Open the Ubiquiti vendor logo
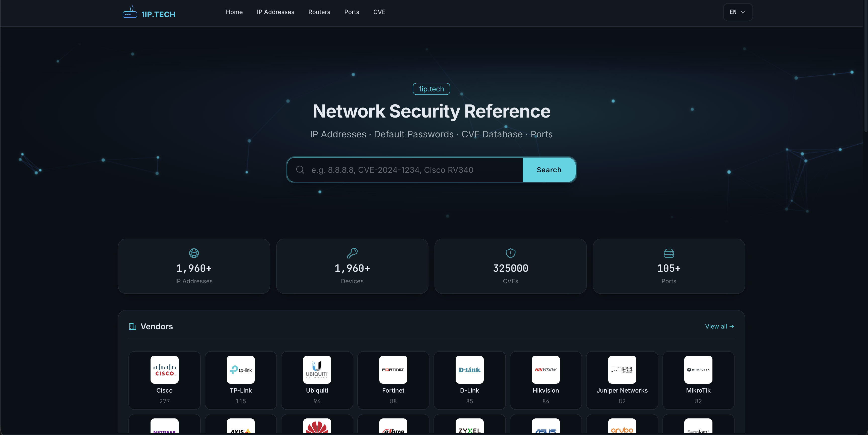868x435 pixels. click(x=317, y=369)
